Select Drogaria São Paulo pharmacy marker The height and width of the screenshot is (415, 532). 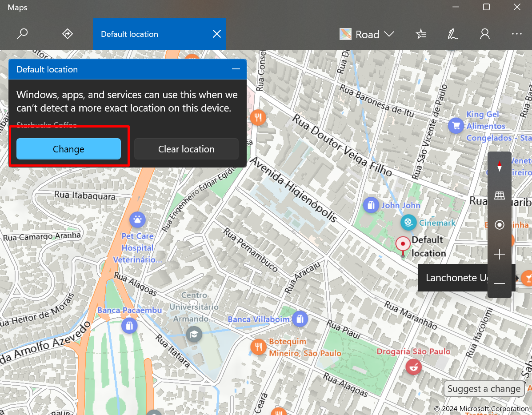(x=414, y=367)
